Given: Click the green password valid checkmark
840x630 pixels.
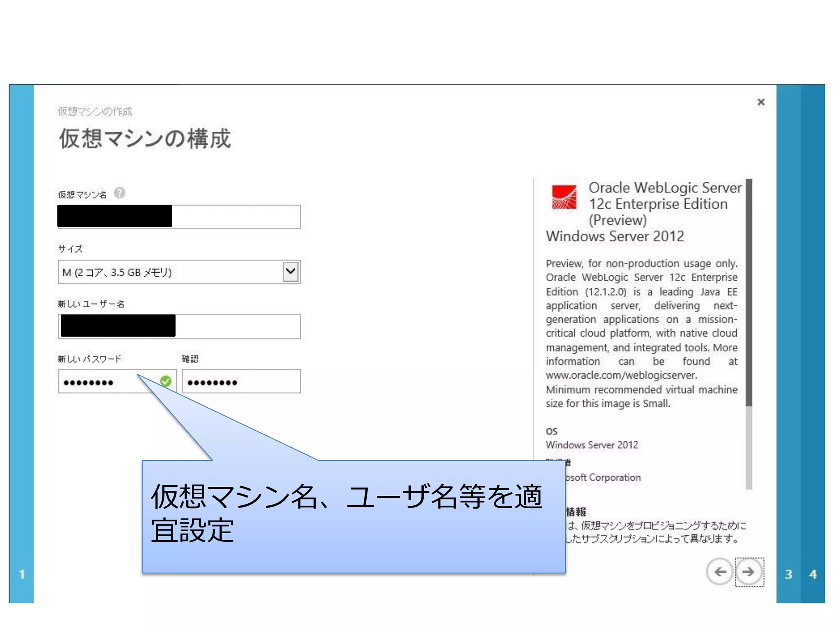Looking at the screenshot, I should [x=166, y=381].
